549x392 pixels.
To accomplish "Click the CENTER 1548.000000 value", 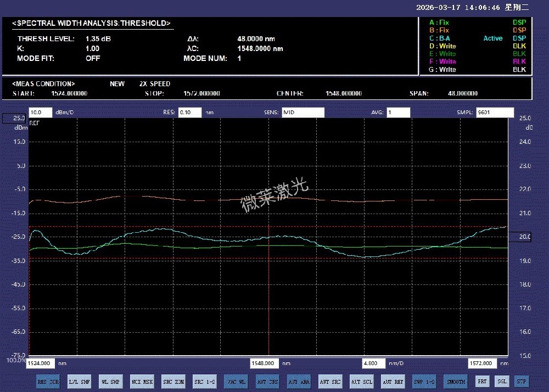I will tap(344, 93).
